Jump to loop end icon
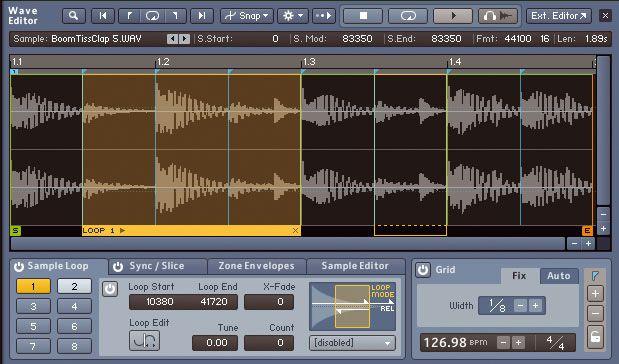 174,16
